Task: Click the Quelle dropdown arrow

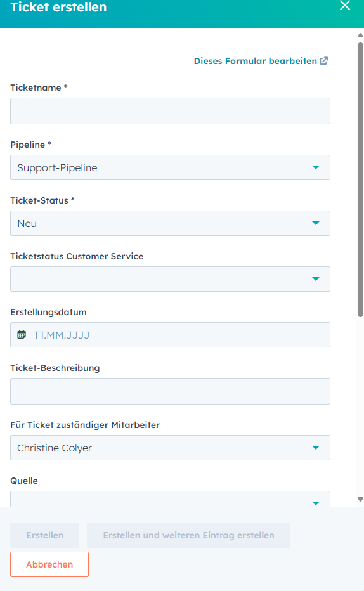Action: pos(316,503)
